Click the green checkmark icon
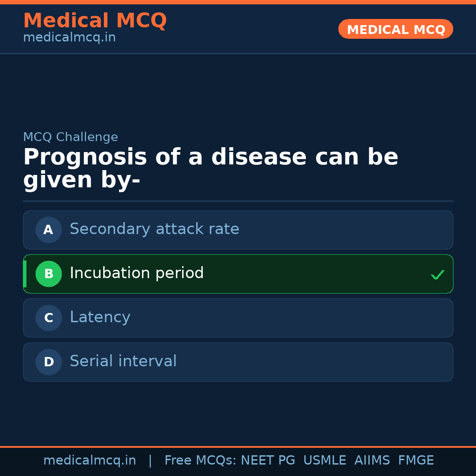Viewport: 476px width, 476px height. coord(437,275)
